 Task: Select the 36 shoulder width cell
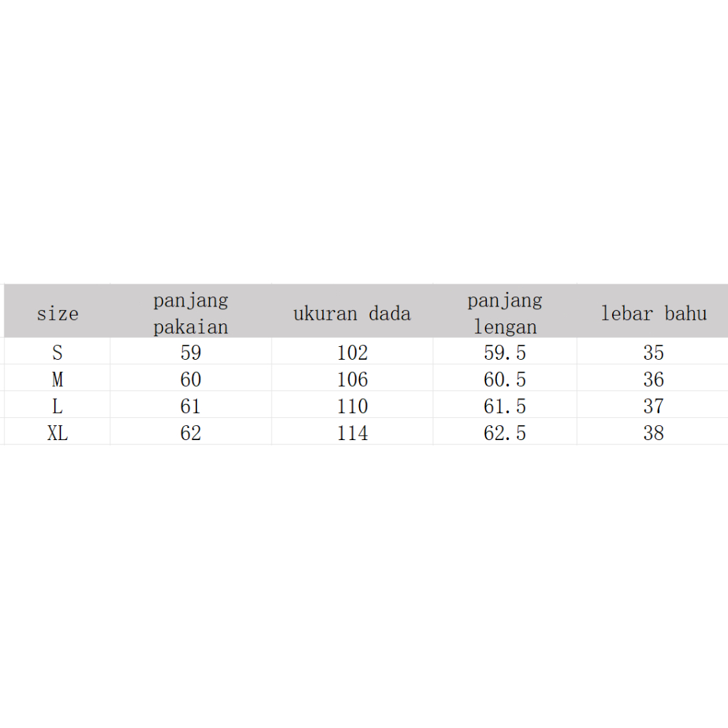pos(653,380)
